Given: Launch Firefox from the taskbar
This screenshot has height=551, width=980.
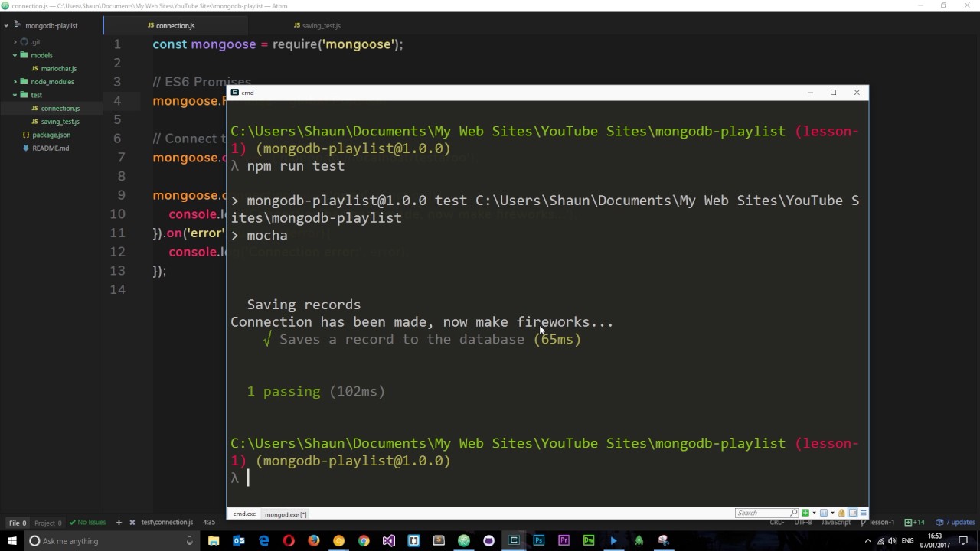Looking at the screenshot, I should [314, 541].
